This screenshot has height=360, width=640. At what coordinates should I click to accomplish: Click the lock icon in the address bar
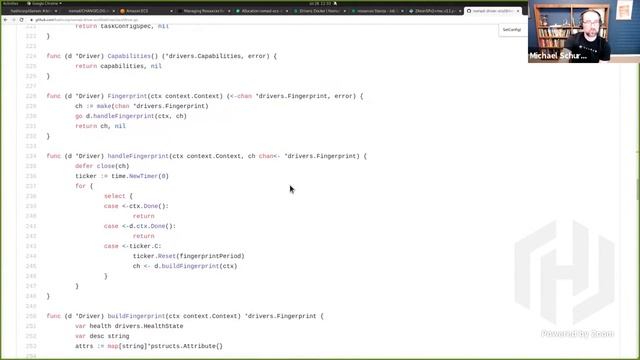pos(31,20)
